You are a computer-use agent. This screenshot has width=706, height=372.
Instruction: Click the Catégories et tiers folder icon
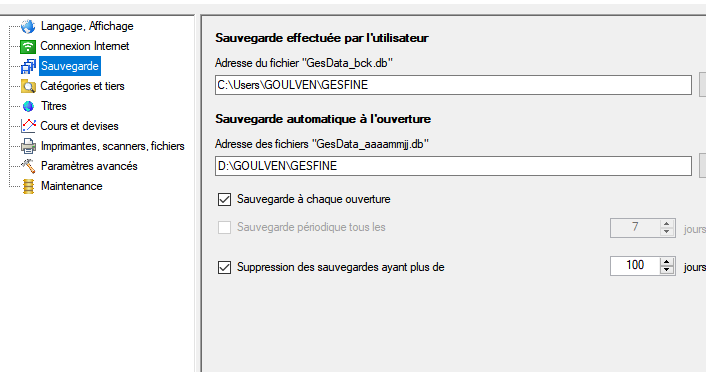(x=28, y=86)
